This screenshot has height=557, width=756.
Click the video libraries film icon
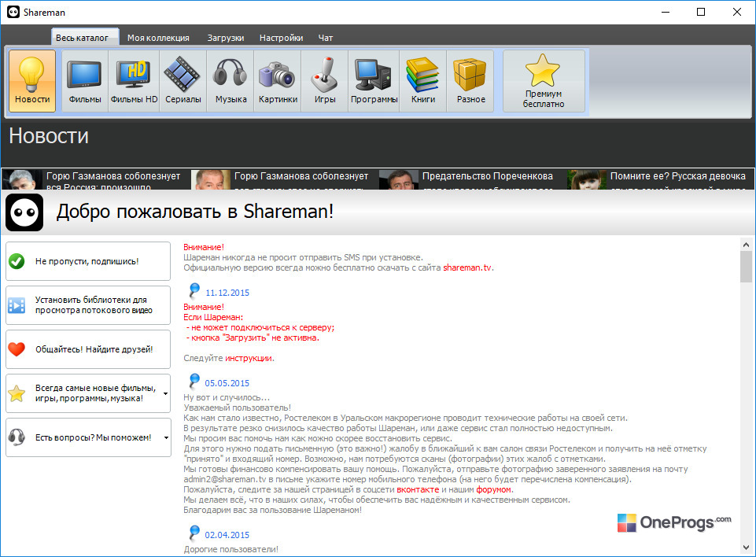pos(17,305)
